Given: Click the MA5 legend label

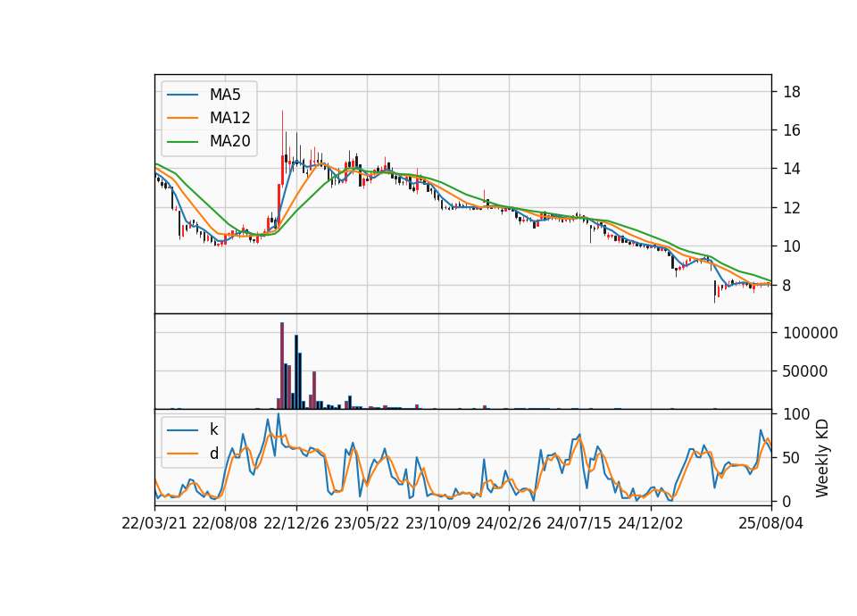Looking at the screenshot, I should (225, 95).
